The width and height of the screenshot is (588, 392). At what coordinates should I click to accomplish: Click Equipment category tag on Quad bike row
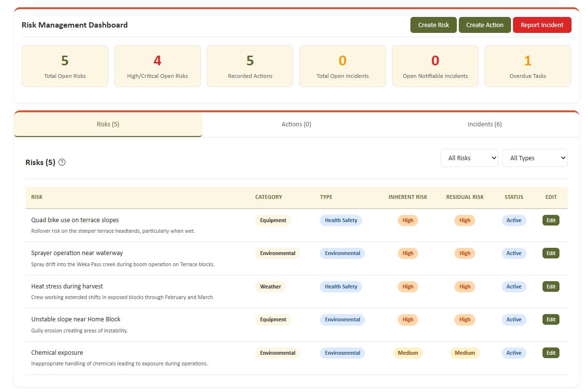point(273,220)
